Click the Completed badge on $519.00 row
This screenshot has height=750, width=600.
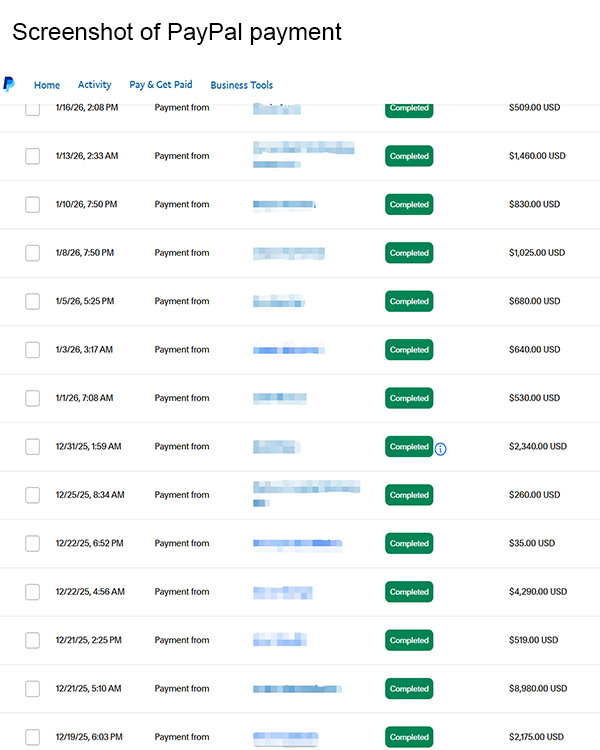tap(409, 640)
